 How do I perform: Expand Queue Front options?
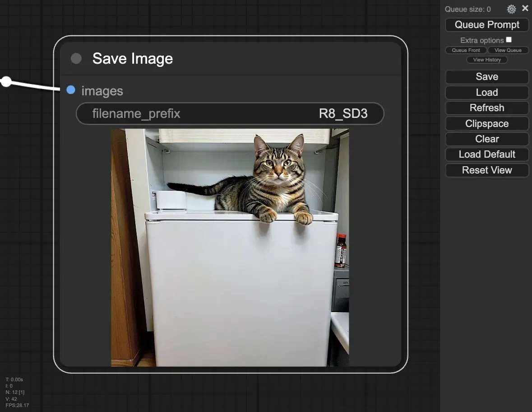tap(466, 50)
